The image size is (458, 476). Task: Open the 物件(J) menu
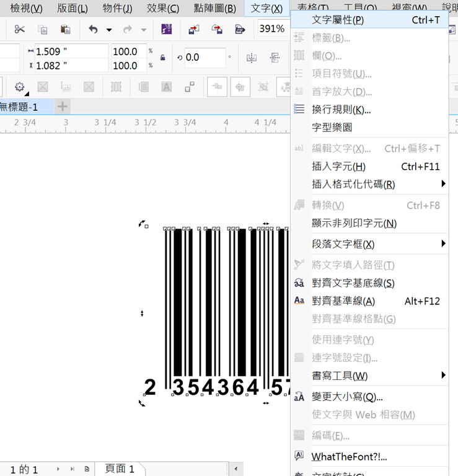[118, 8]
